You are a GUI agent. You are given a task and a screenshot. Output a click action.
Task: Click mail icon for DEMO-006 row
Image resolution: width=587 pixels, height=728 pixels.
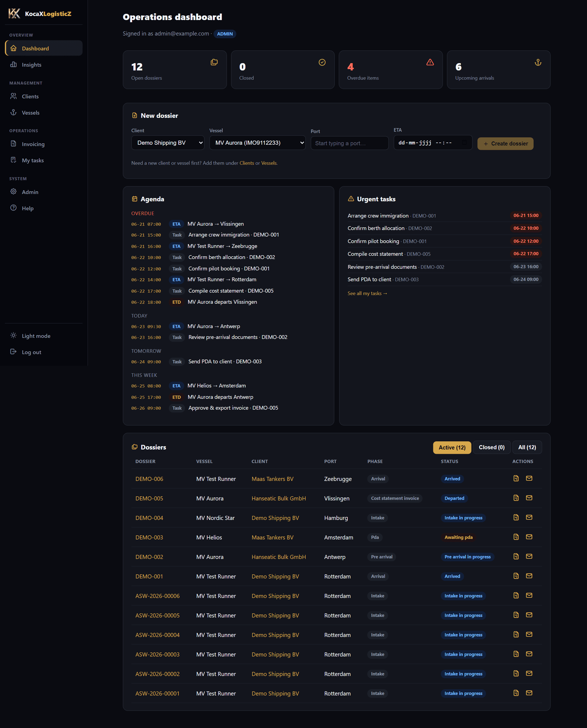(x=529, y=478)
